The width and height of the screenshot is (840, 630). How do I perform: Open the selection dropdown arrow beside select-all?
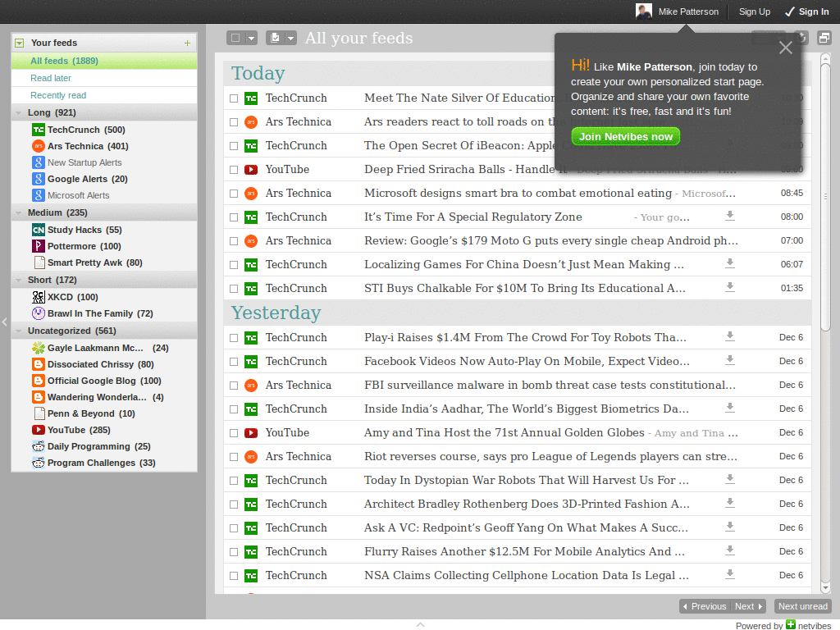[x=251, y=38]
